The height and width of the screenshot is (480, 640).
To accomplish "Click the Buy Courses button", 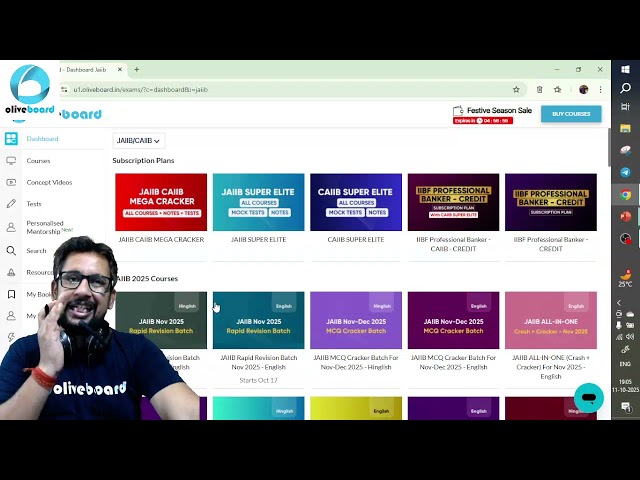I will (x=571, y=114).
